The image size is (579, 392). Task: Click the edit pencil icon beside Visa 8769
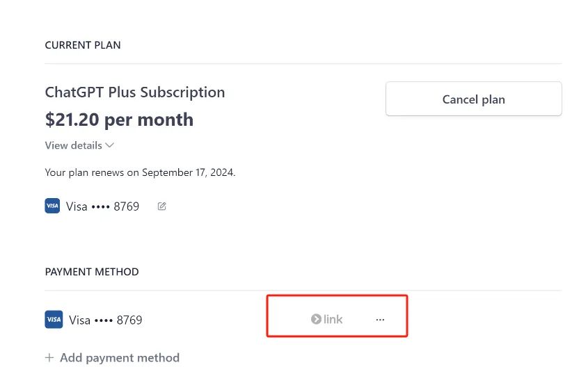click(x=161, y=206)
